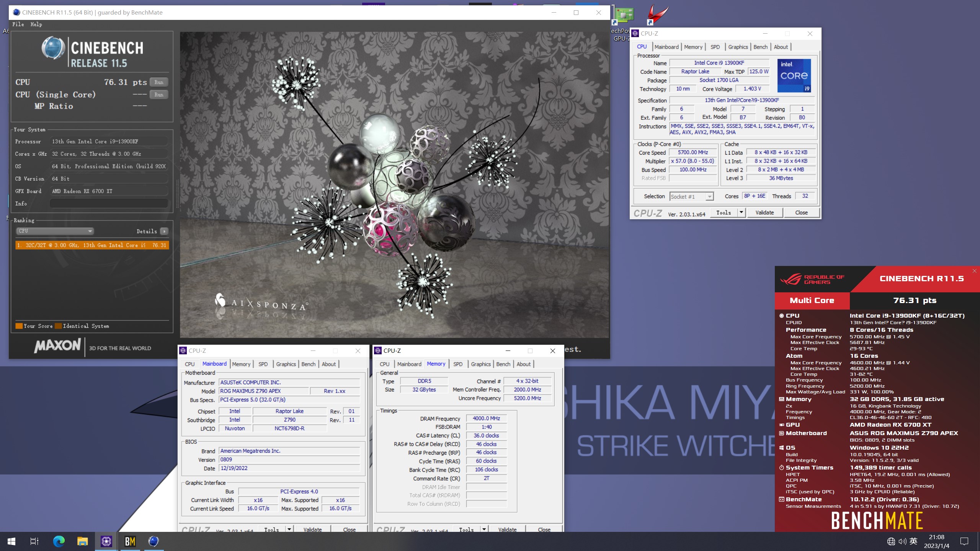The image size is (980, 551).
Task: Open Mainboard tab in Memory CPU-Z window
Action: click(x=409, y=364)
